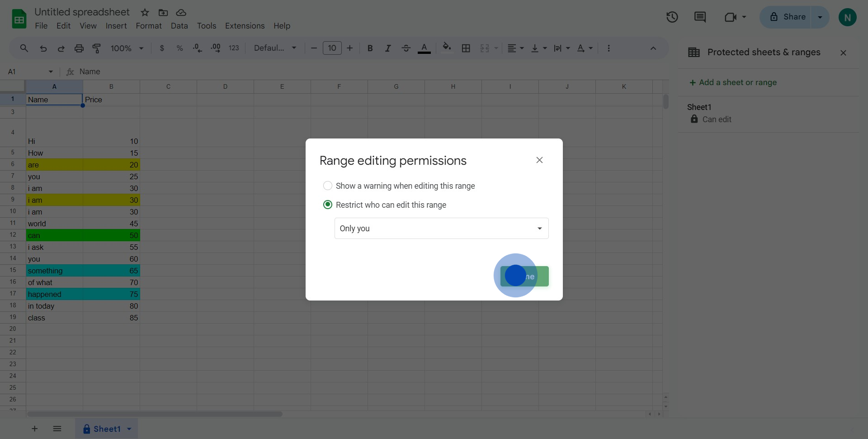The width and height of the screenshot is (868, 439).
Task: Open the Default font dropdown
Action: 275,48
